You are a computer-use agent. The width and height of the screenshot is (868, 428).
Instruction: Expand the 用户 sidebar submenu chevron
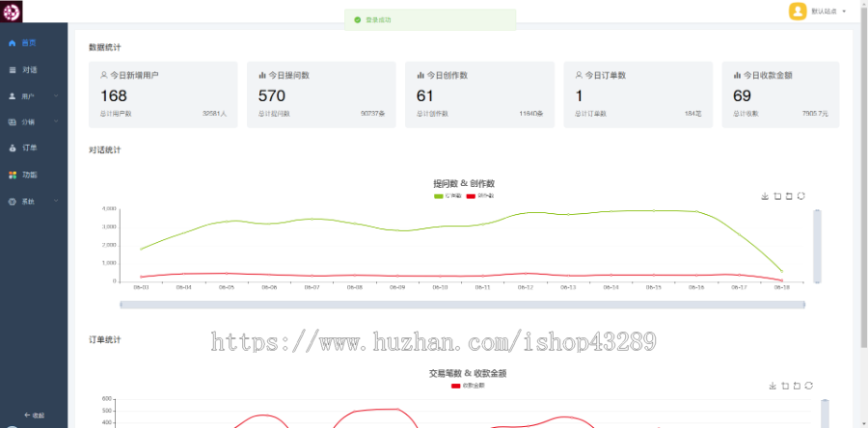coord(56,95)
